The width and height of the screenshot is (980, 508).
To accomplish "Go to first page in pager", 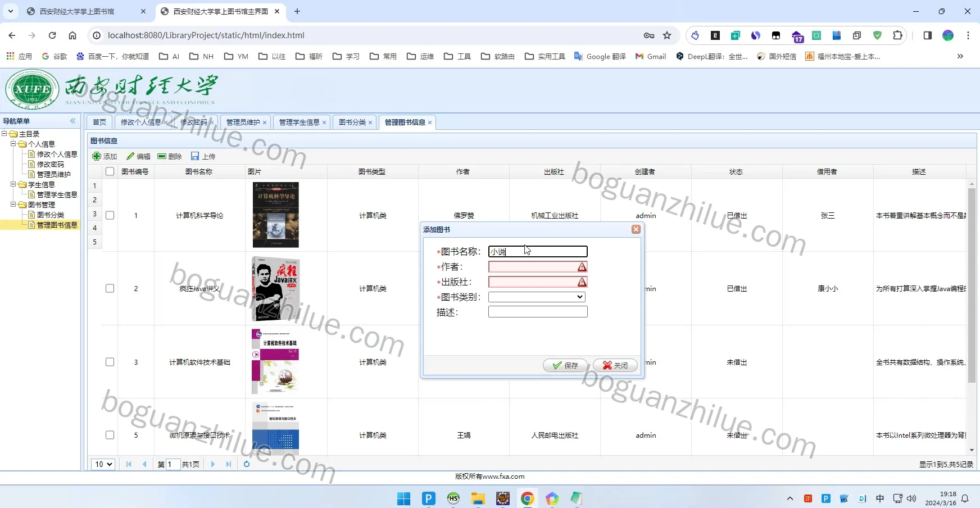I will (129, 464).
